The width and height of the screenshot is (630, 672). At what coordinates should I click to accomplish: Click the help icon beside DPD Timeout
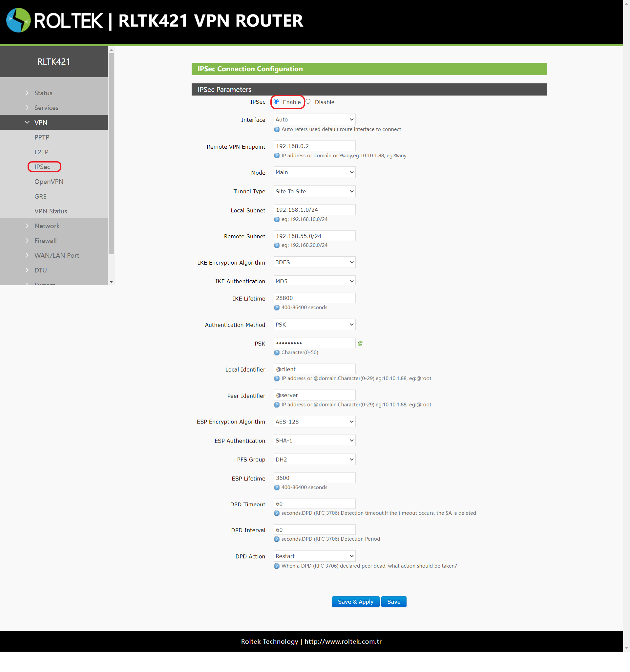(x=277, y=513)
